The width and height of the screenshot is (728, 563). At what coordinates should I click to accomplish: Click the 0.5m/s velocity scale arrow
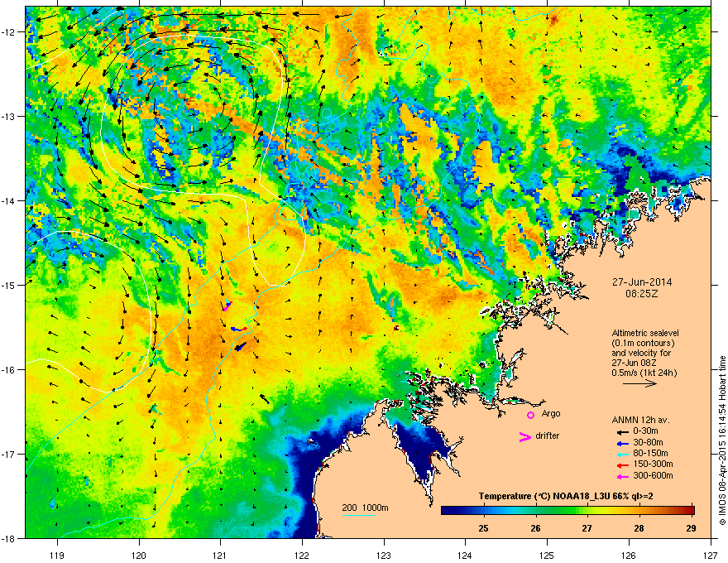[x=639, y=383]
